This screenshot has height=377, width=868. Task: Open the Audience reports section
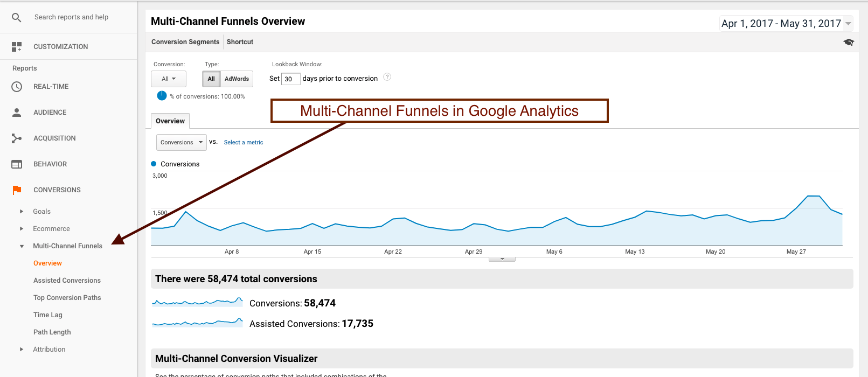(50, 113)
